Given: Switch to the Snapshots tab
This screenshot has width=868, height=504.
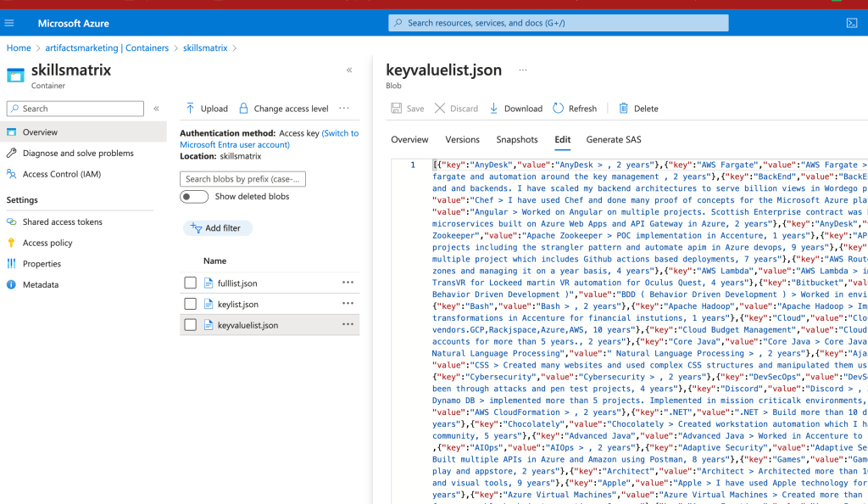Looking at the screenshot, I should 516,139.
